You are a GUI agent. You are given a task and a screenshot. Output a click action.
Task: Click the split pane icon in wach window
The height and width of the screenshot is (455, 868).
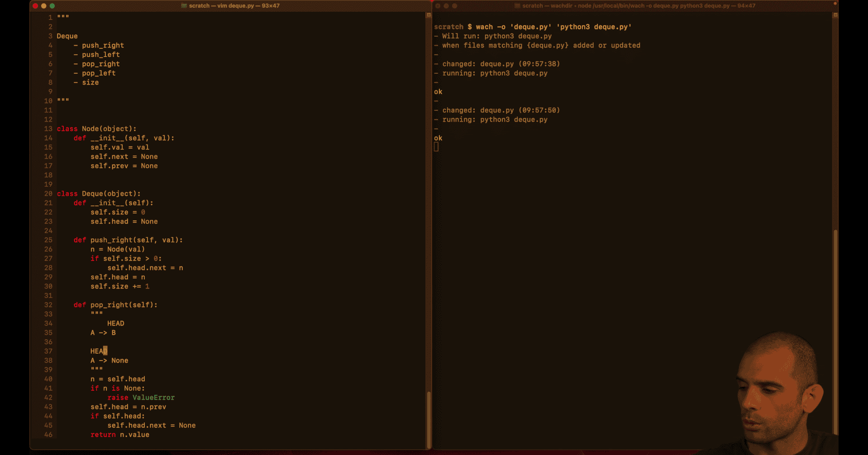835,15
